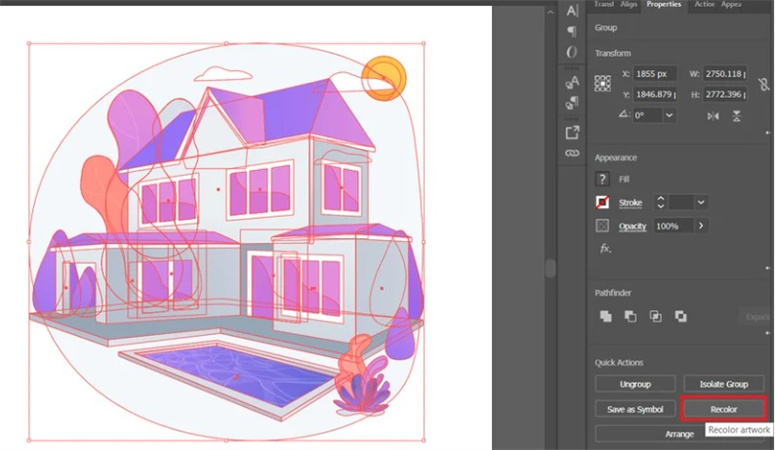Click the rotate angle icon
Screen dimensions: 775x450
(624, 115)
